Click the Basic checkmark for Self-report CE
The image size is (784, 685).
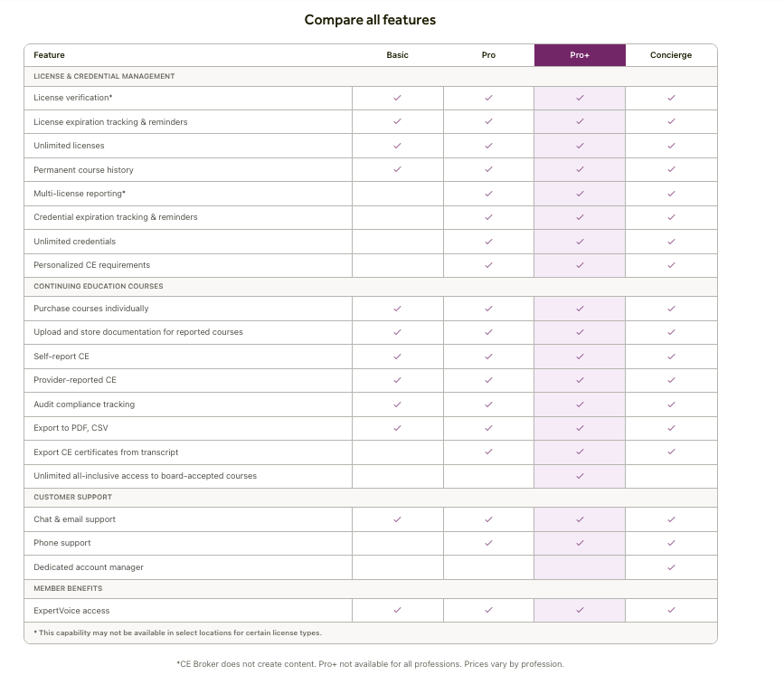(x=397, y=357)
